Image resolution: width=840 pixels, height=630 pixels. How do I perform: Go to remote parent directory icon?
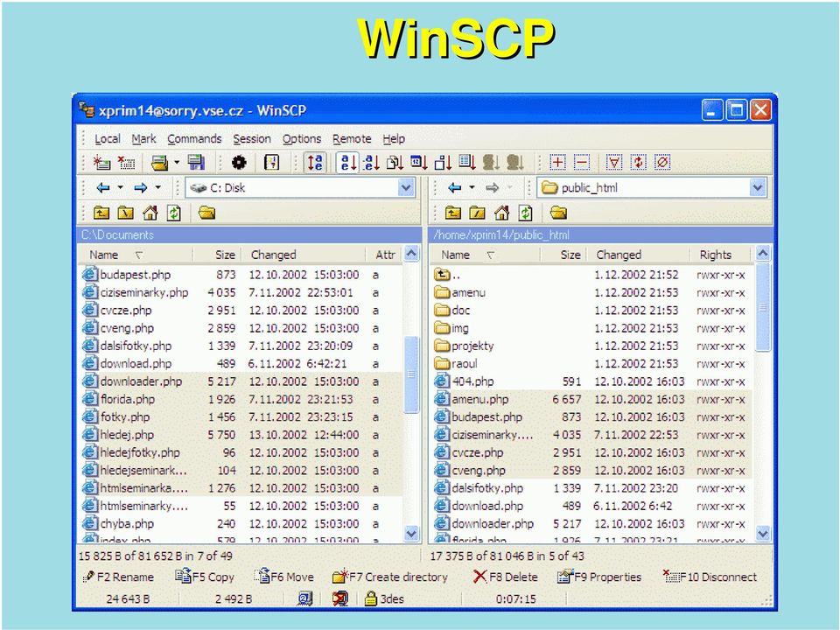452,213
